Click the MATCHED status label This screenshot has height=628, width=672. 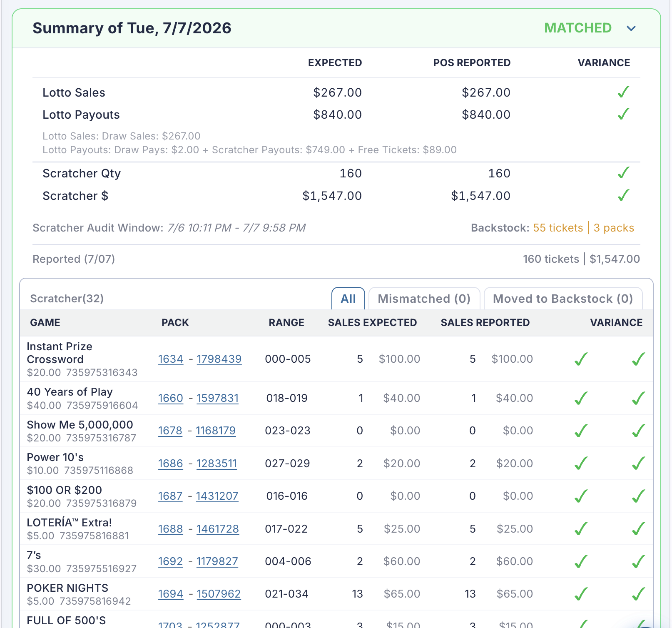click(x=578, y=28)
